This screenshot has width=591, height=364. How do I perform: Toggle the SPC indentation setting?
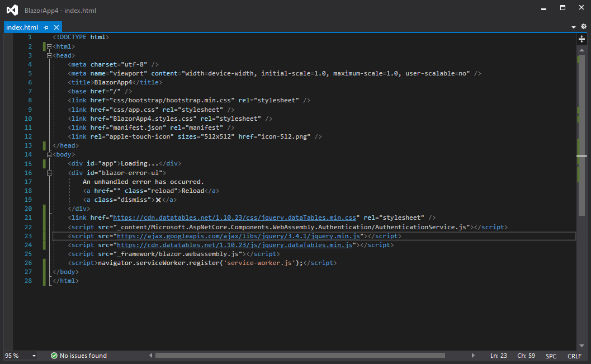551,356
